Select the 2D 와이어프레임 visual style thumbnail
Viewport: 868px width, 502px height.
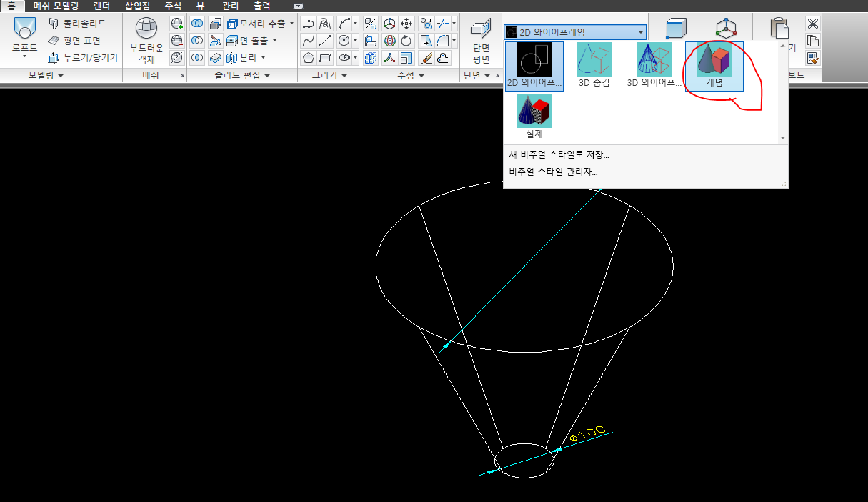[534, 66]
